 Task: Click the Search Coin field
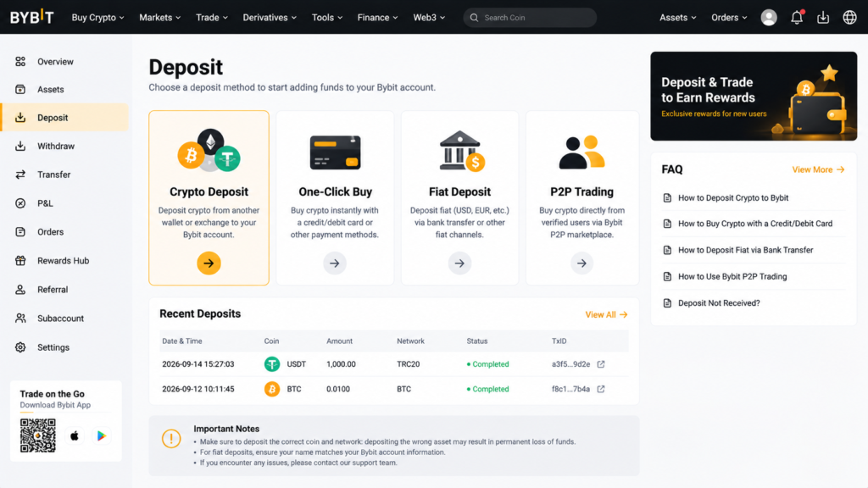pyautogui.click(x=530, y=18)
